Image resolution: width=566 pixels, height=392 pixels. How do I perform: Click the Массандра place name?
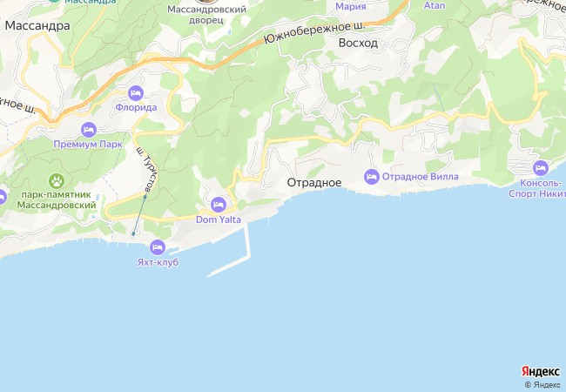37,26
